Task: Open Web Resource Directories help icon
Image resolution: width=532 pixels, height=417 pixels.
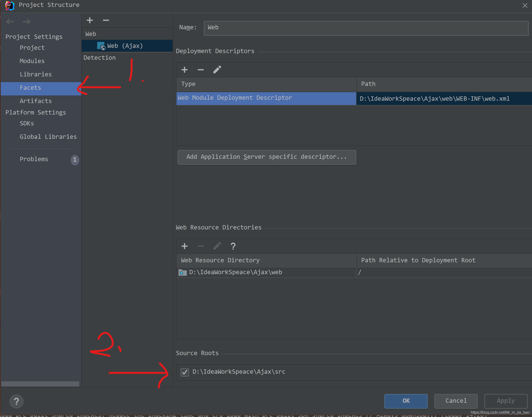Action: pyautogui.click(x=233, y=246)
